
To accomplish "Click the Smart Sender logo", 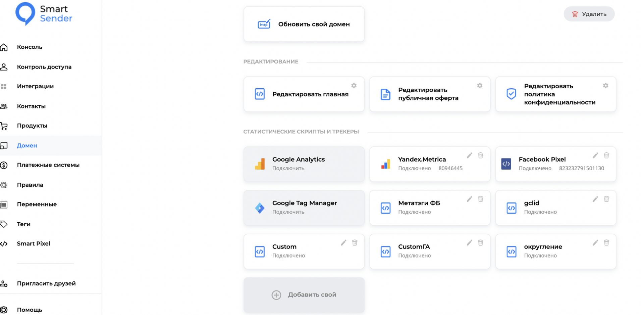I will click(x=44, y=14).
